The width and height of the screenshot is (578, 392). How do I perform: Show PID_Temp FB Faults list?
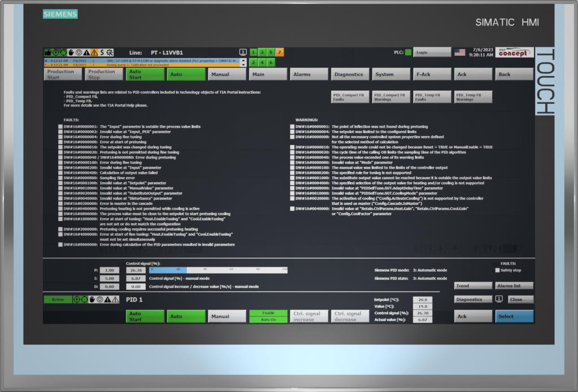point(432,97)
